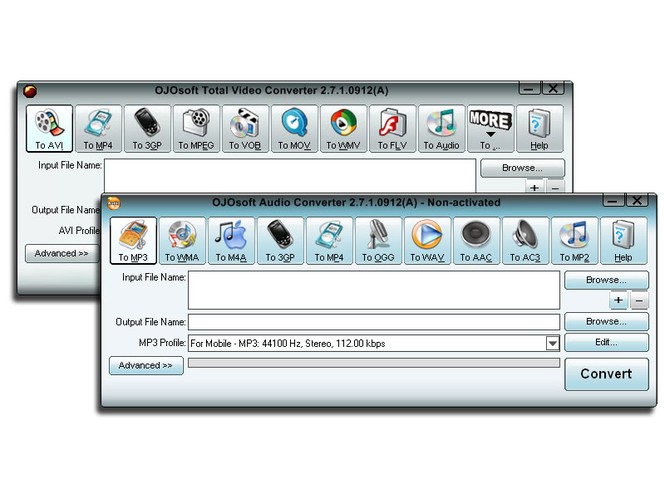Select the To FLV Flash icon
Viewport: 665px width, 498px height.
[392, 129]
